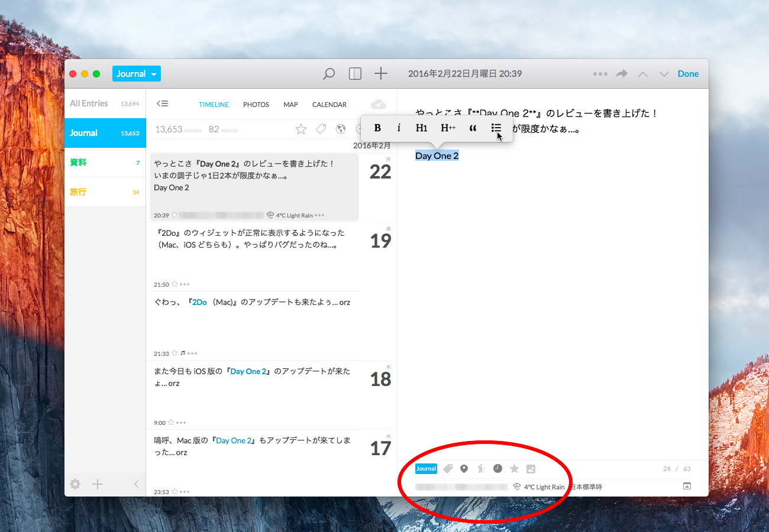Add tags via footer tag icon
This screenshot has width=769, height=532.
click(448, 469)
